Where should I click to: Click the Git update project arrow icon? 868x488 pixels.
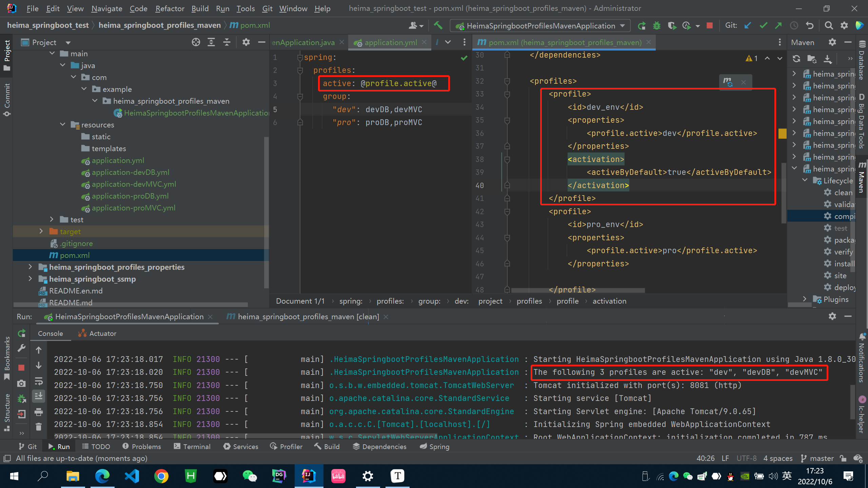748,26
